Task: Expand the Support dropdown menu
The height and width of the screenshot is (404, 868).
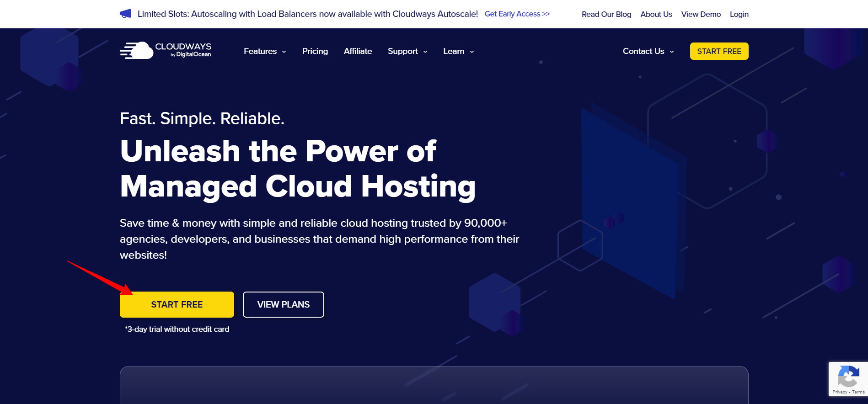Action: point(407,51)
